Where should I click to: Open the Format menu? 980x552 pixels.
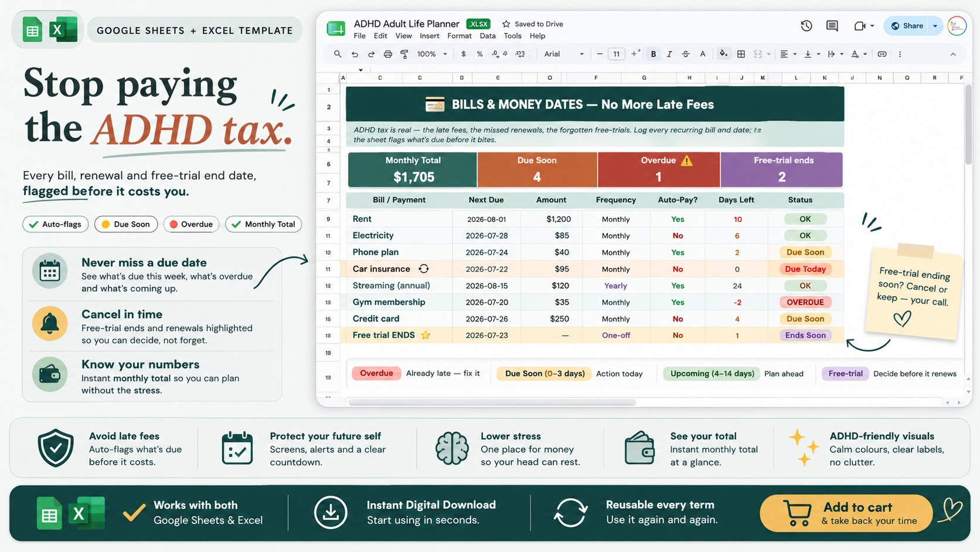pos(459,36)
